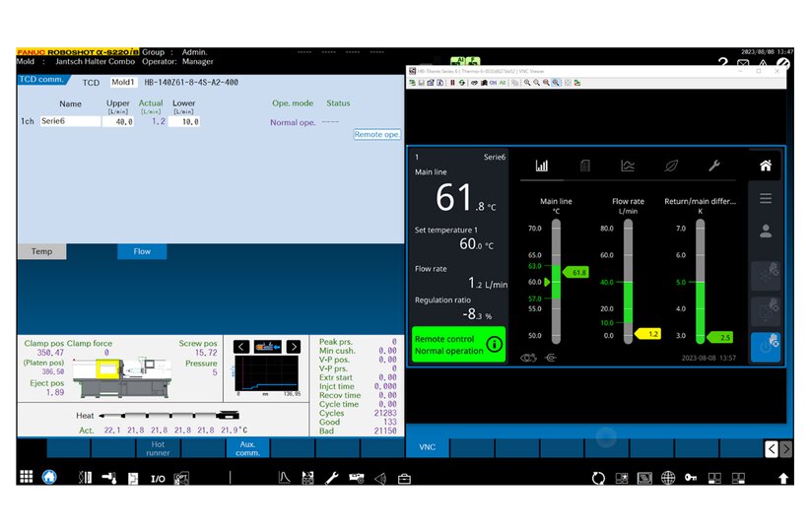
Task: Page soft keys left with chevron
Action: (x=772, y=449)
